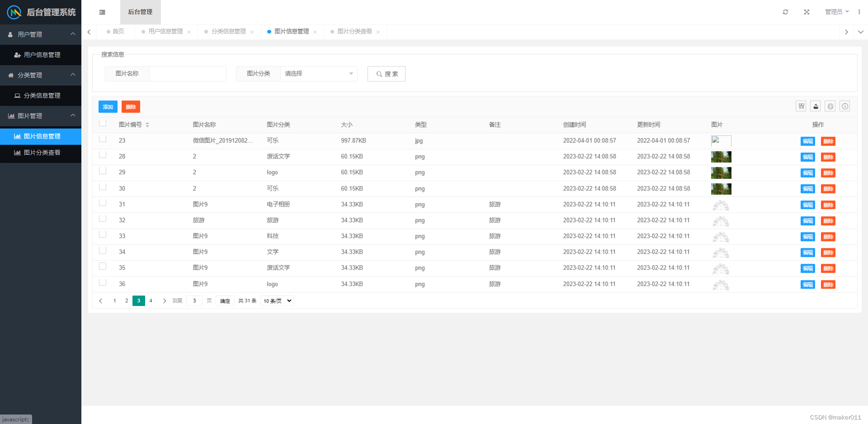Click the 搜索 search button

click(x=387, y=74)
